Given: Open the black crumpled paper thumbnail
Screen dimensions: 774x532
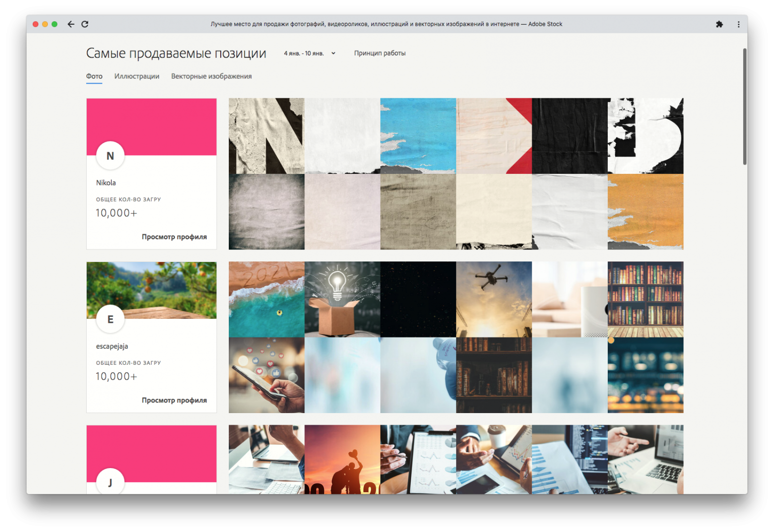Looking at the screenshot, I should click(570, 136).
